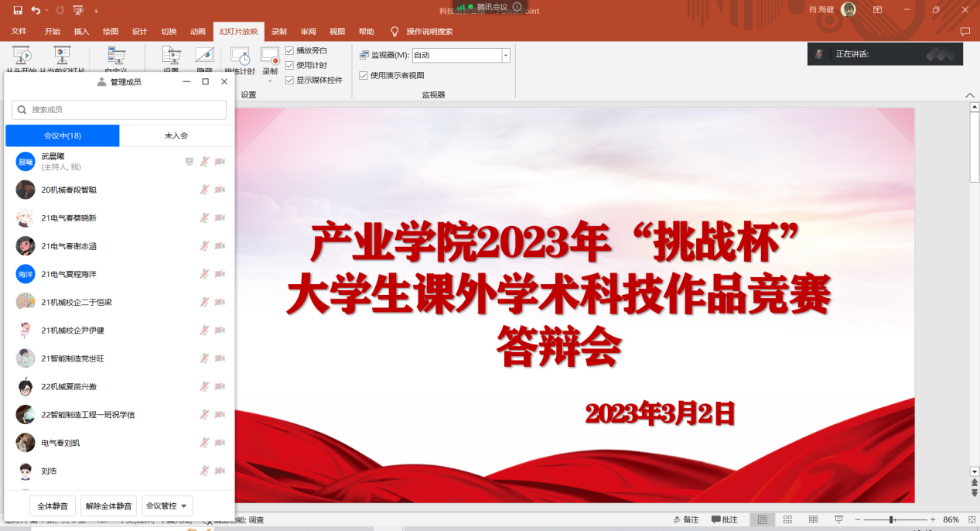Switch to Reading view in status bar

812,519
